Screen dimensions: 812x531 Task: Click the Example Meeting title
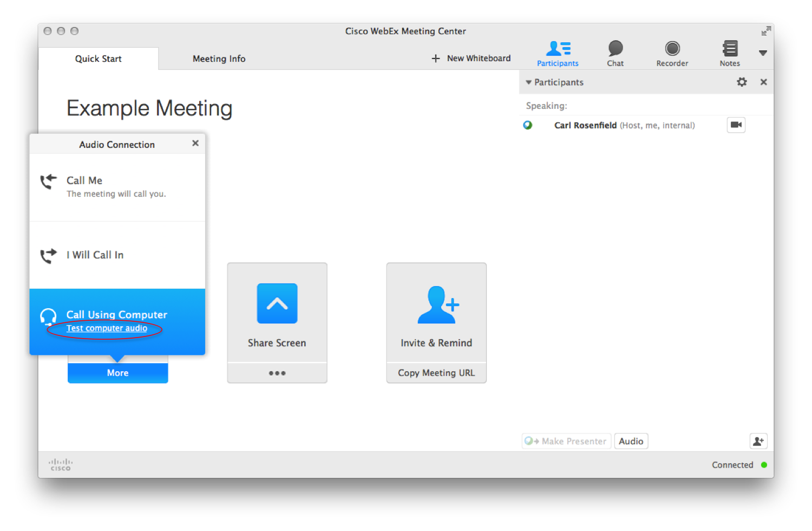click(x=149, y=108)
